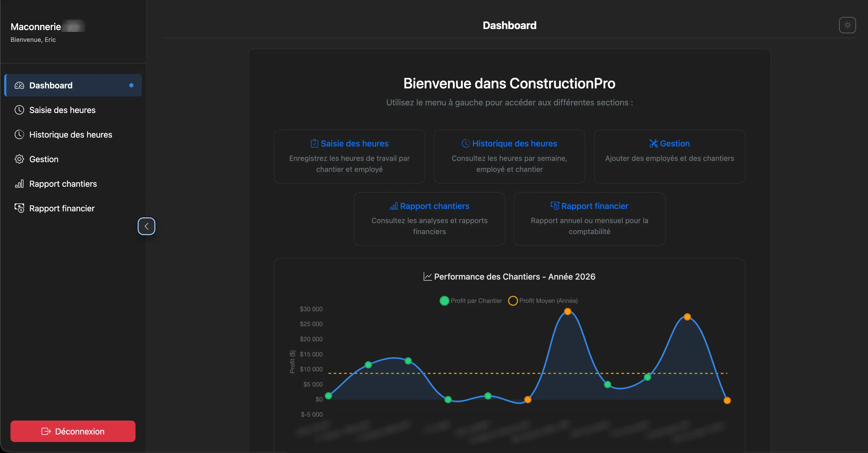Toggle light theme with the sun button

(847, 25)
